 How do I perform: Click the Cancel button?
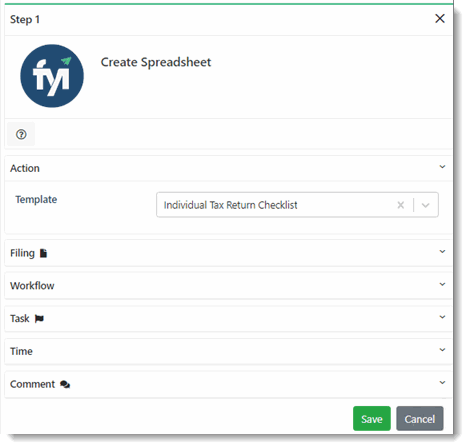420,419
